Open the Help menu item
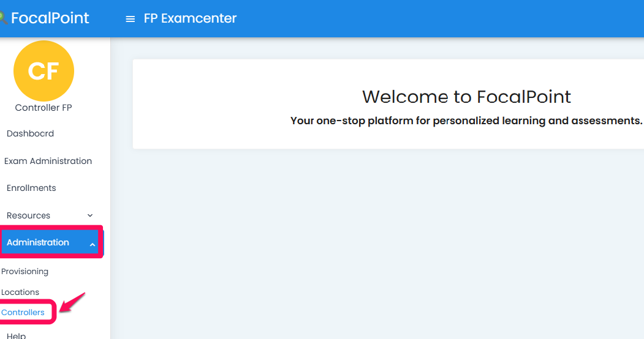The width and height of the screenshot is (644, 339). click(x=17, y=335)
